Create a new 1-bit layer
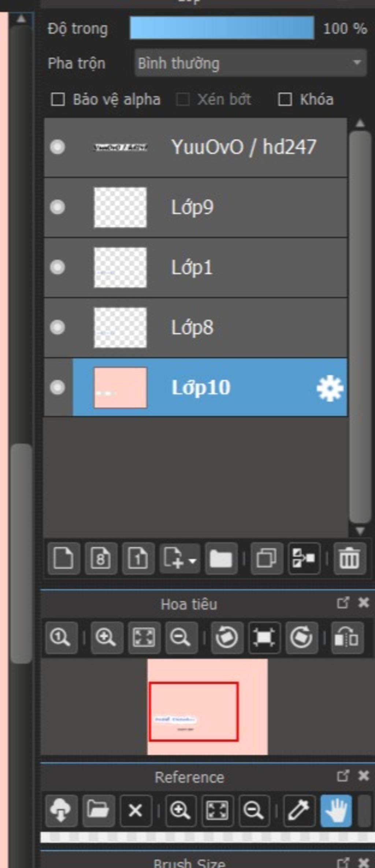 [138, 559]
